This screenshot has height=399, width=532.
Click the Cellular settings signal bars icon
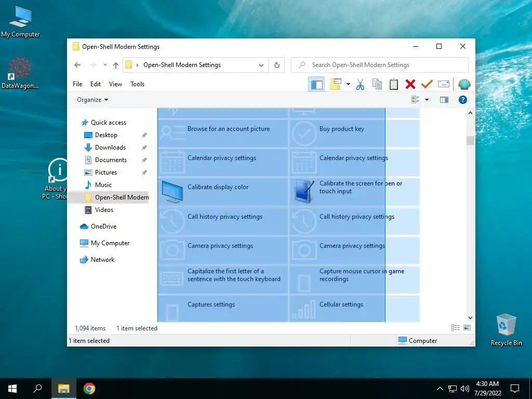304,311
